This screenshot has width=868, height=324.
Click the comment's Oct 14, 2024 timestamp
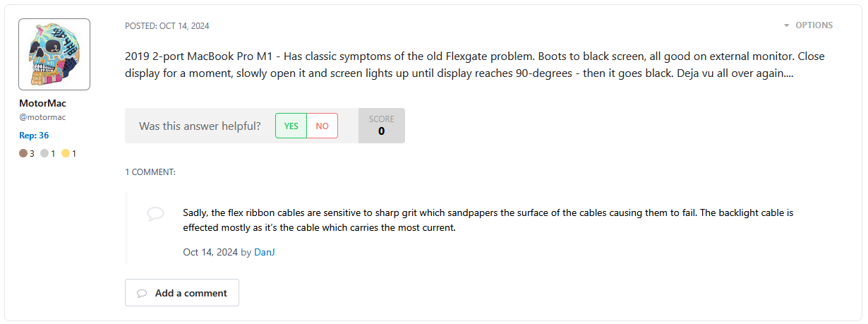(210, 252)
